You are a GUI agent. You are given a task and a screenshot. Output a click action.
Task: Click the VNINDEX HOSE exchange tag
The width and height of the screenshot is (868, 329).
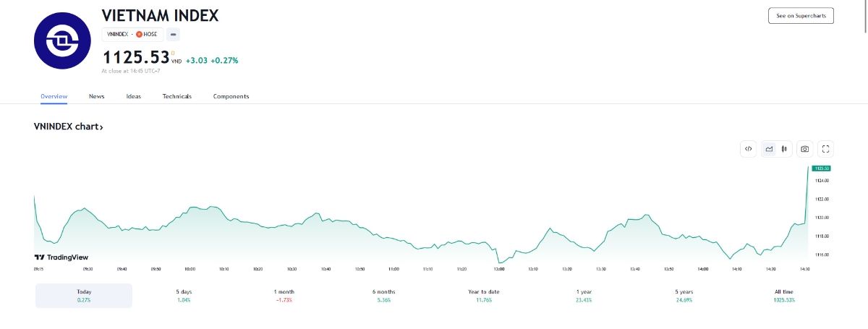[132, 34]
